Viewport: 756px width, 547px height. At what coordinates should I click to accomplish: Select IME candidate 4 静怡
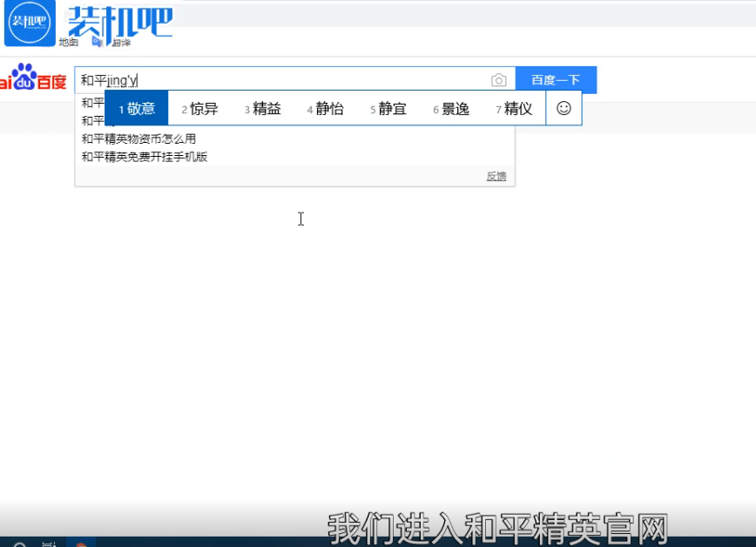tap(325, 109)
